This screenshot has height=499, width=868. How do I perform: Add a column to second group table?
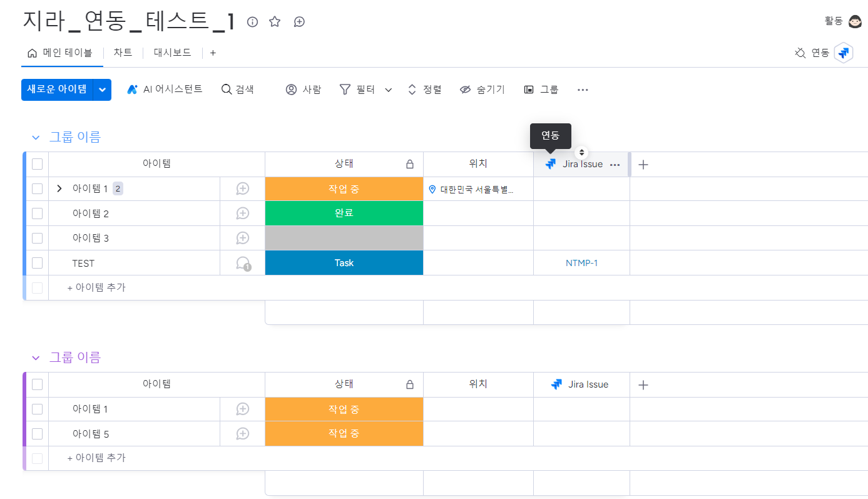coord(643,384)
